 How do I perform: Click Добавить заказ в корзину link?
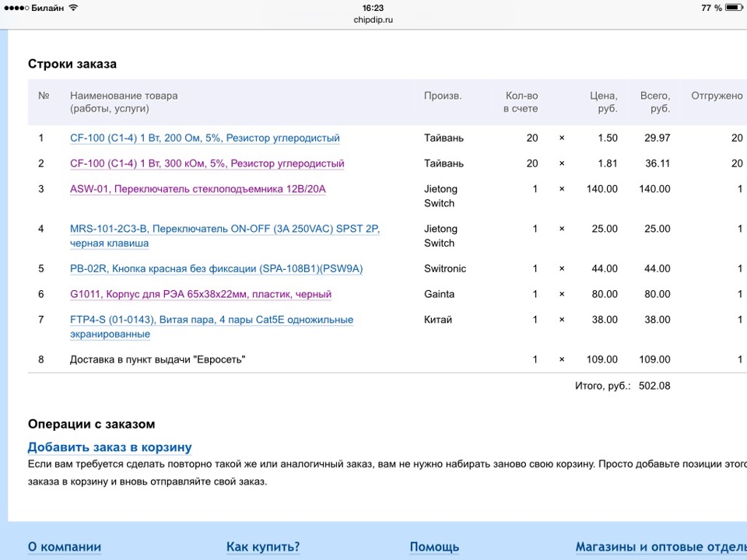[x=110, y=447]
